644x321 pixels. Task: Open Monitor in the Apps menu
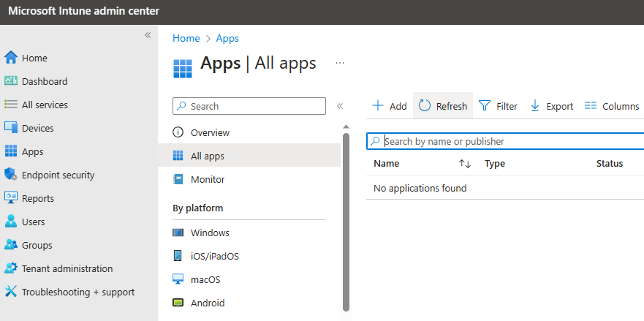pos(208,179)
